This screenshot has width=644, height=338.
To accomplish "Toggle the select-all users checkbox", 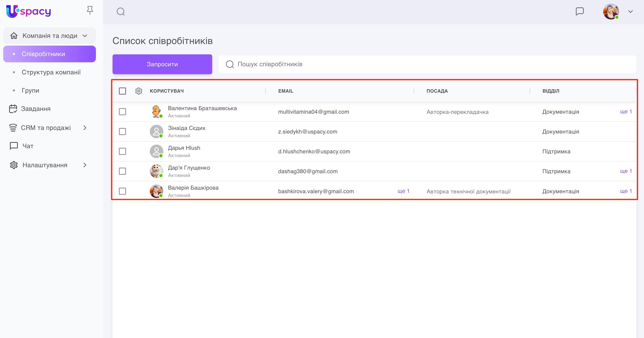I will click(122, 91).
